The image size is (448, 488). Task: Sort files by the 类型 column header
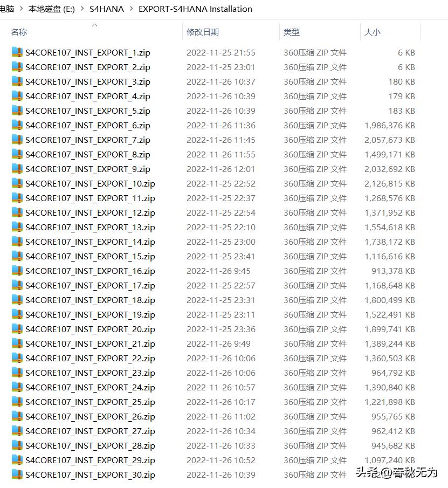(292, 32)
